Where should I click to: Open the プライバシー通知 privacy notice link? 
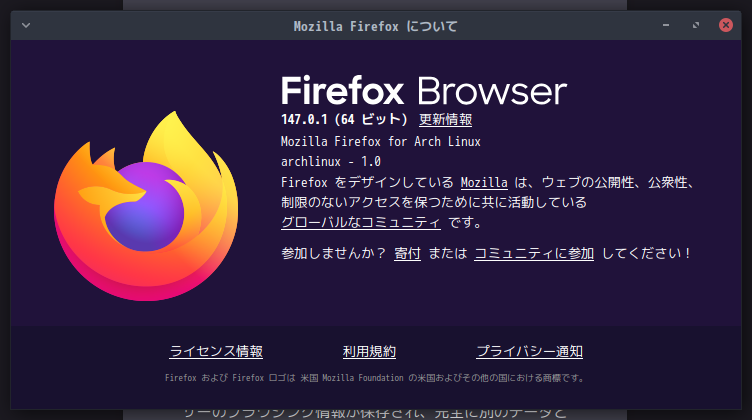529,351
